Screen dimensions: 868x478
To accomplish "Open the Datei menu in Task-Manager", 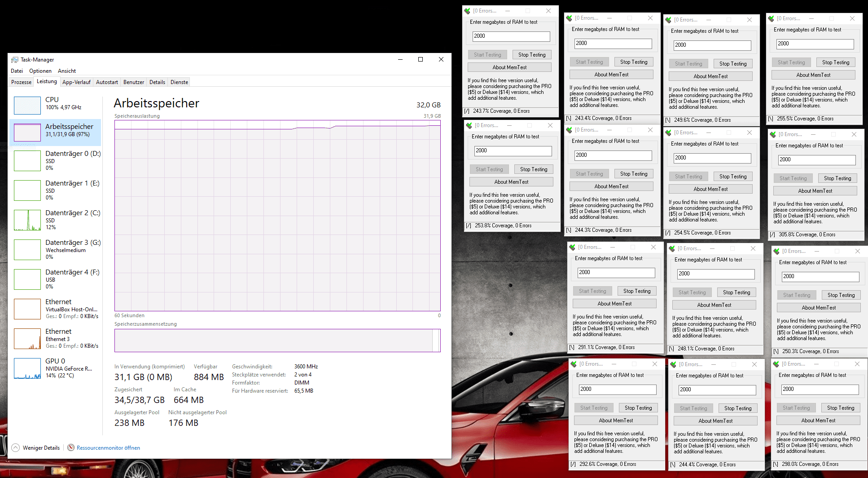I will coord(17,71).
